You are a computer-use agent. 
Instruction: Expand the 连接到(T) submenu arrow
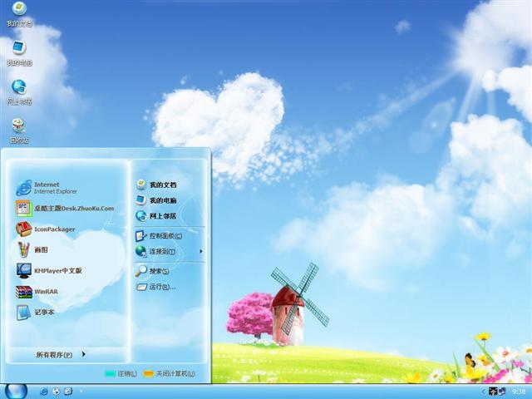(201, 251)
